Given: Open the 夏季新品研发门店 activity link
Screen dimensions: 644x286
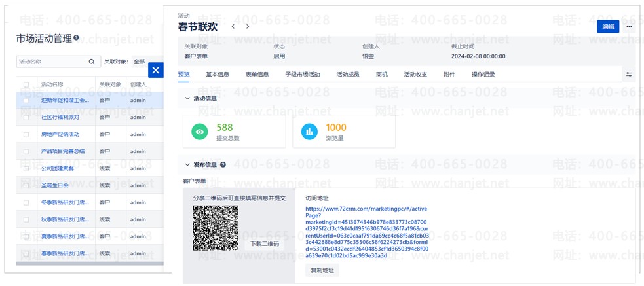Looking at the screenshot, I should [65, 236].
